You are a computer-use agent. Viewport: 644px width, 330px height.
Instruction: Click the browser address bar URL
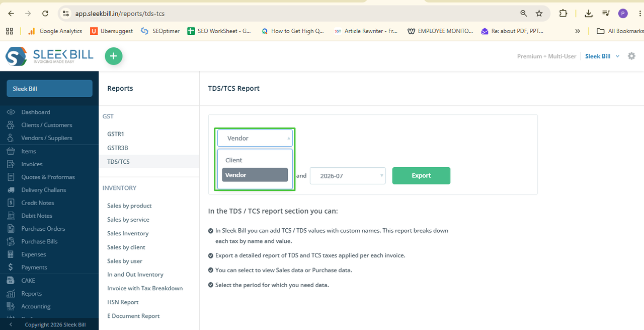point(120,14)
